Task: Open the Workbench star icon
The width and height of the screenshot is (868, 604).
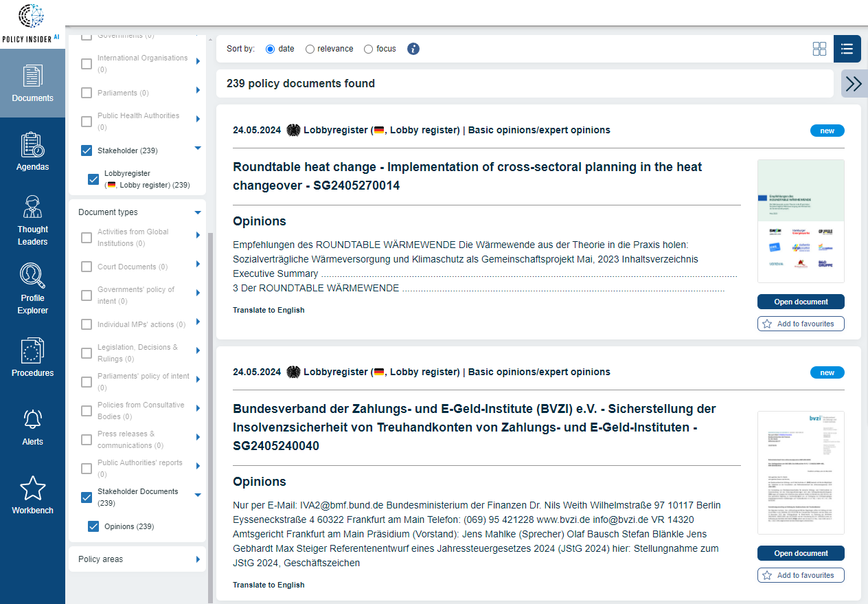Action: [x=32, y=493]
